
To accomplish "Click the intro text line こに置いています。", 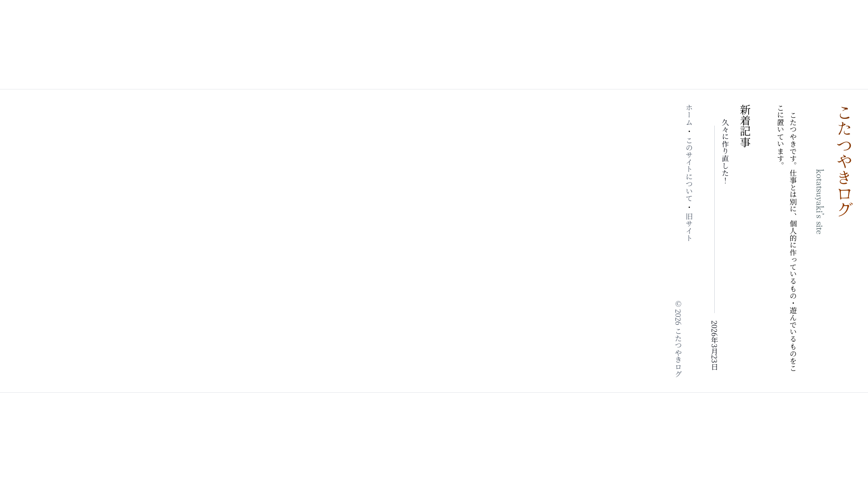I will [781, 135].
